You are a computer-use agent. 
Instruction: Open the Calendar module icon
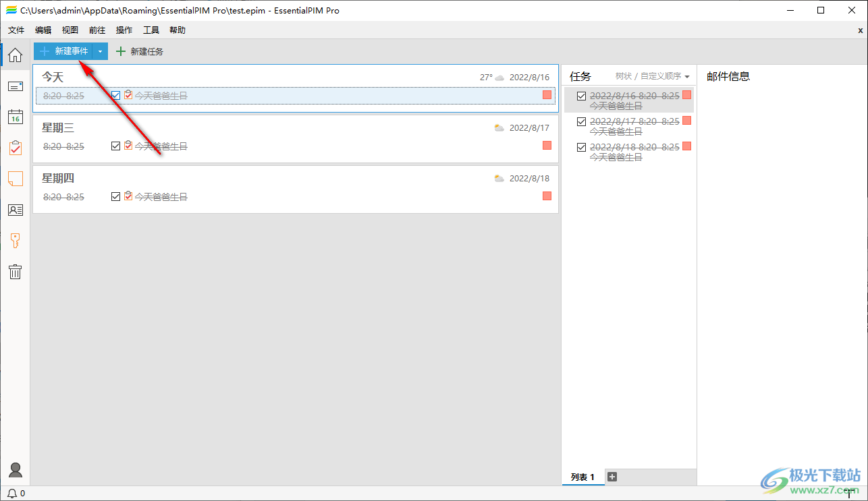tap(15, 117)
